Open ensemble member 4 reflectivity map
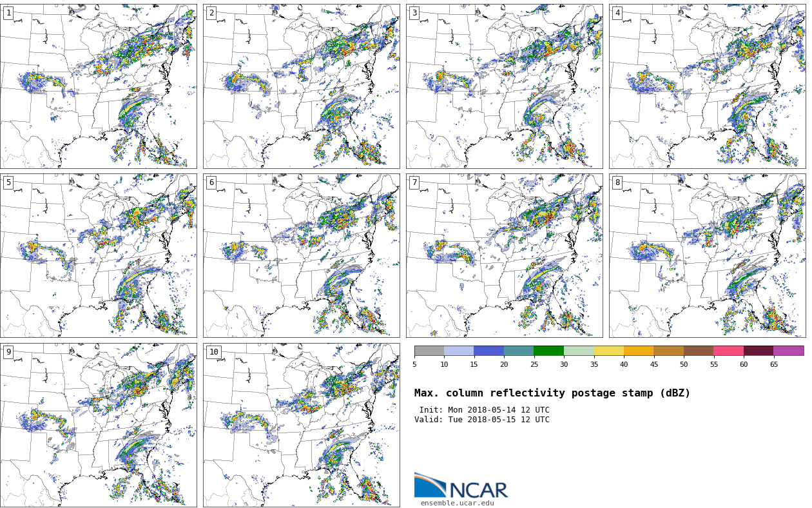 707,86
